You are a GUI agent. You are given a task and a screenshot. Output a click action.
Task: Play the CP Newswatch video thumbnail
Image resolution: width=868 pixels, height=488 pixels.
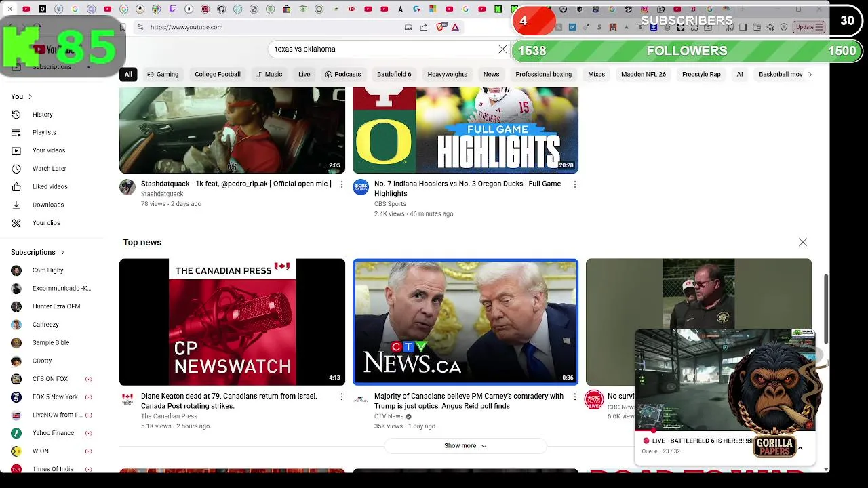click(232, 322)
